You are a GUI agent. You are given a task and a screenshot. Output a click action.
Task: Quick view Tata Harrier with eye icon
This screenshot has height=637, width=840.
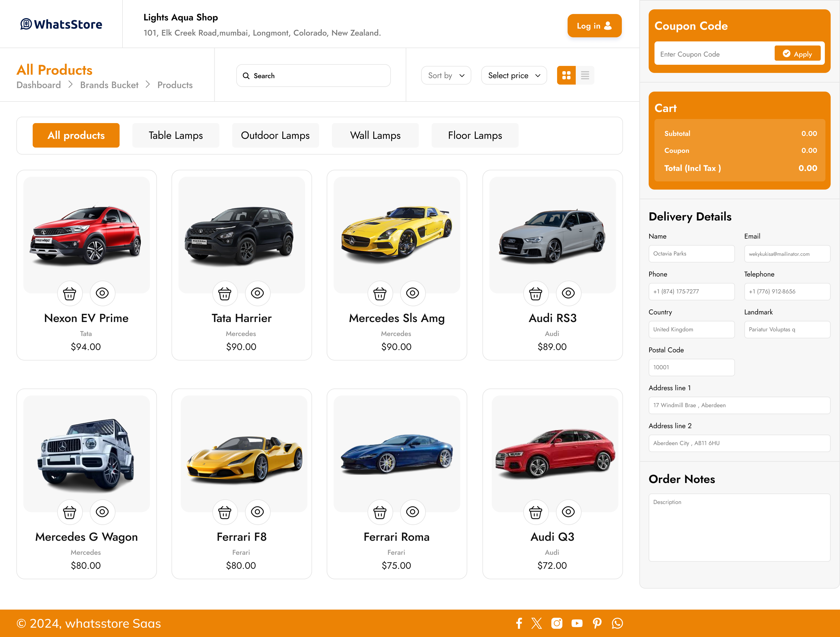click(x=258, y=293)
